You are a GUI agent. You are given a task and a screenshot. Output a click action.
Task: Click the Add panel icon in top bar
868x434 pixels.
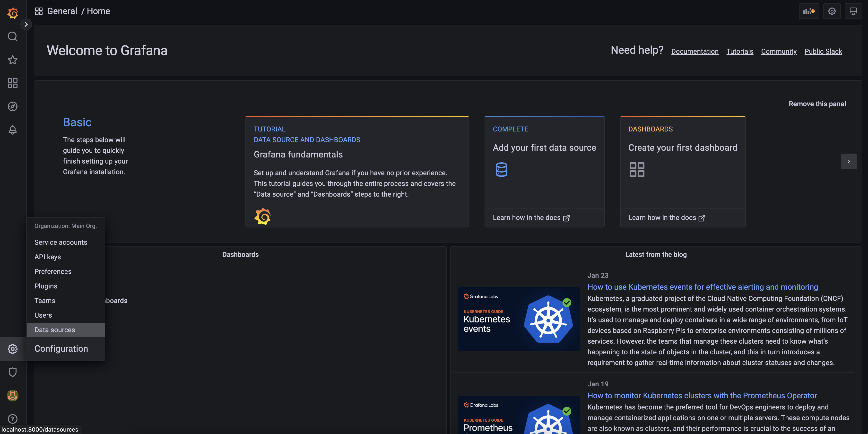(809, 11)
